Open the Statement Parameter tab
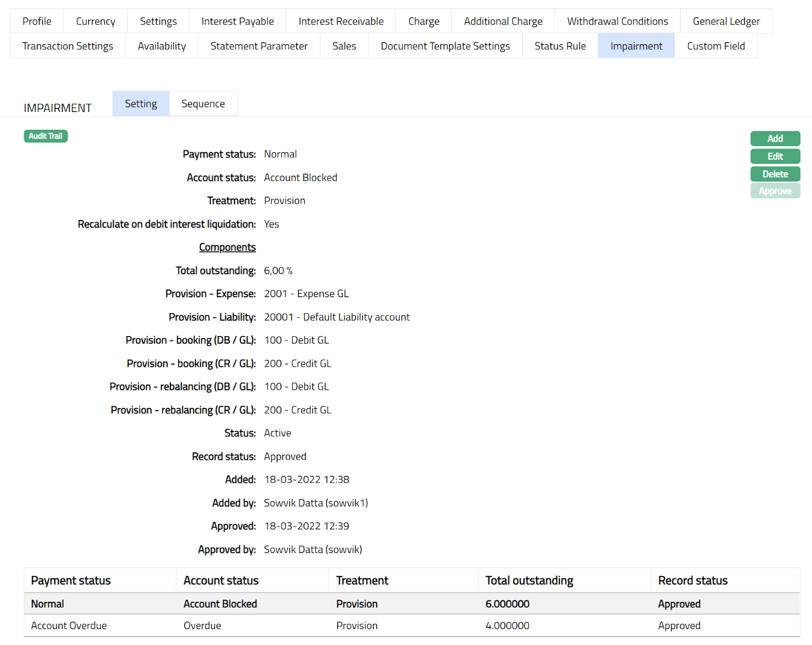The image size is (812, 645). coord(259,45)
